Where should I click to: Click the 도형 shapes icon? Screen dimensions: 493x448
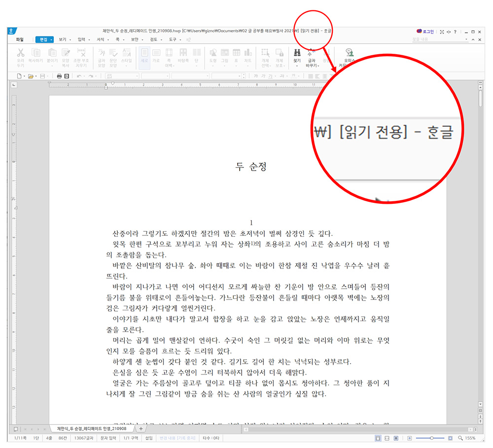click(x=213, y=52)
